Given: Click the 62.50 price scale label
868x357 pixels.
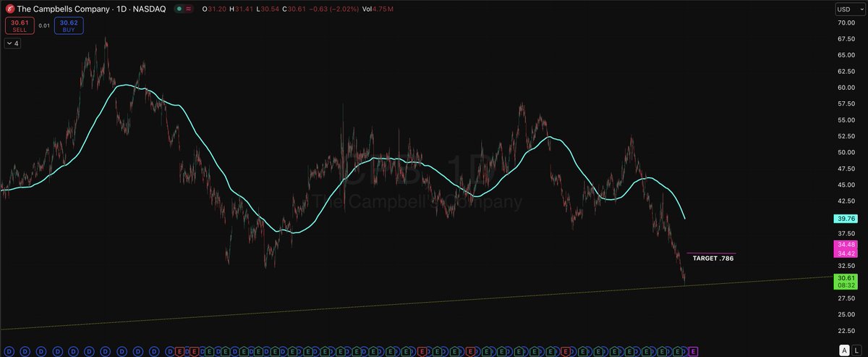Looking at the screenshot, I should (x=848, y=71).
